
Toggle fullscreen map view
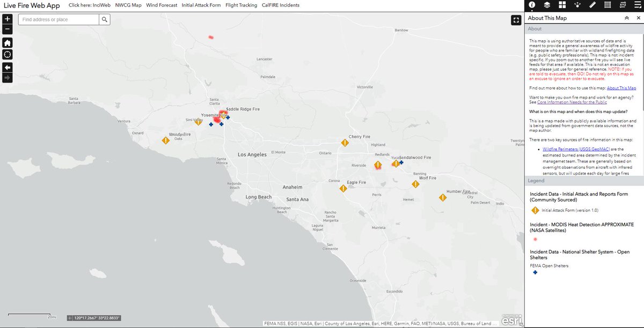point(516,20)
